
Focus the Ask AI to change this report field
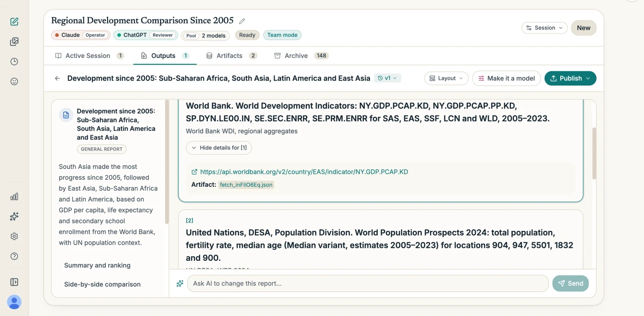point(368,283)
